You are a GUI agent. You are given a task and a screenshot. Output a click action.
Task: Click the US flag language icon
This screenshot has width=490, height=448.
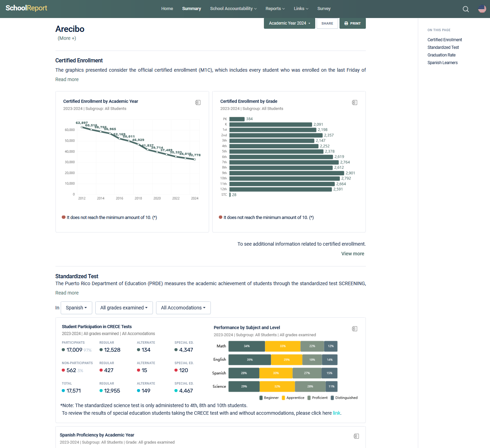point(482,9)
